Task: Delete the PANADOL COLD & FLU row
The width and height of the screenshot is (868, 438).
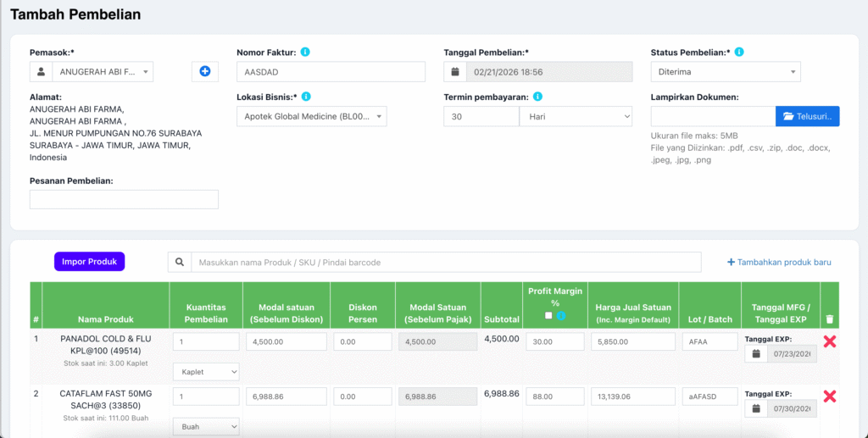Action: pos(830,341)
